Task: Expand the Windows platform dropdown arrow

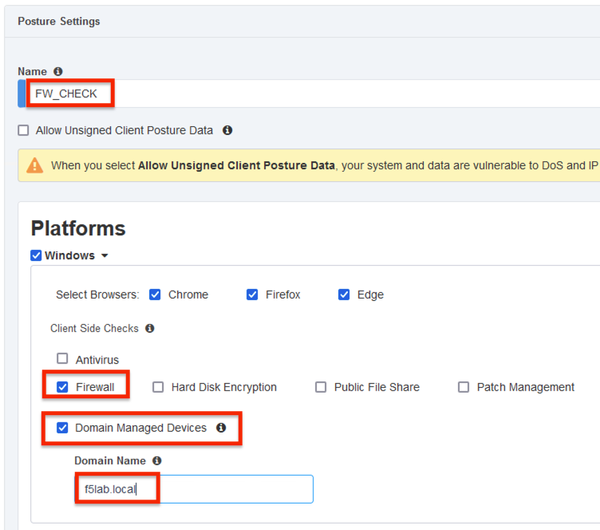Action: coord(104,256)
